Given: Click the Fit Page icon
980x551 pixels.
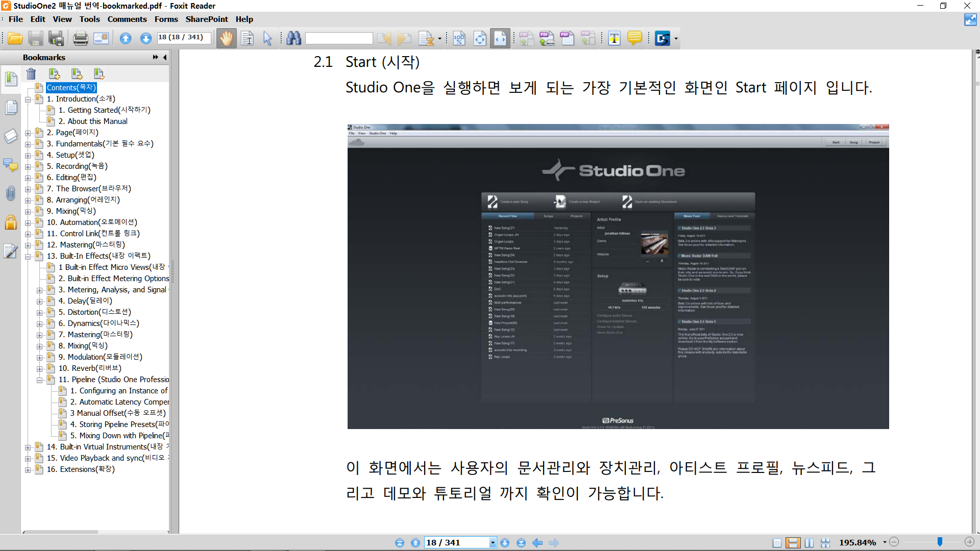Looking at the screenshot, I should pos(480,38).
